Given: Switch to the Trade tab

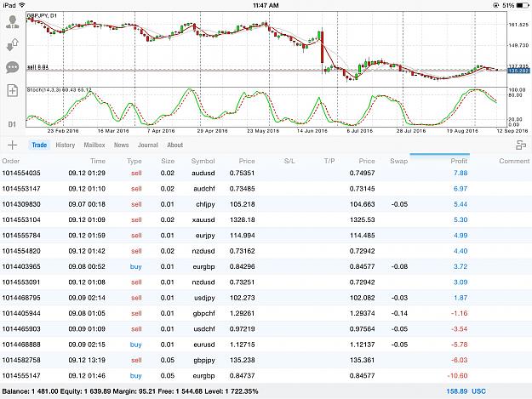Looking at the screenshot, I should (39, 145).
